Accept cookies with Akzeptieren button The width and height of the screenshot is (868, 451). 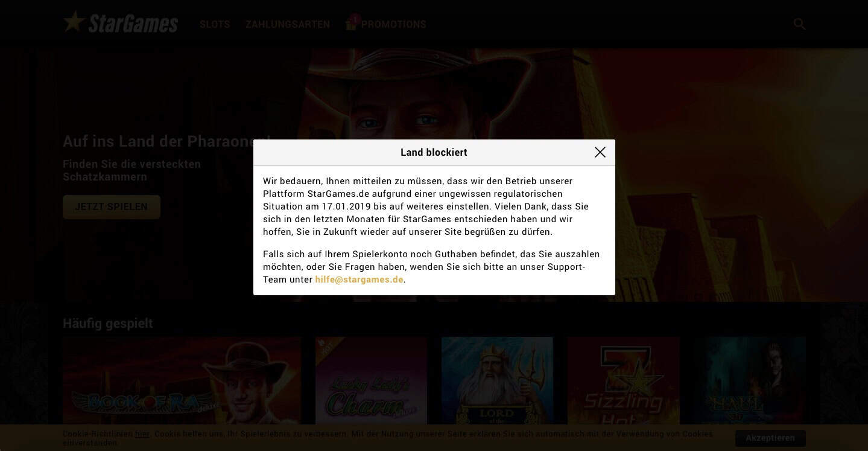770,438
